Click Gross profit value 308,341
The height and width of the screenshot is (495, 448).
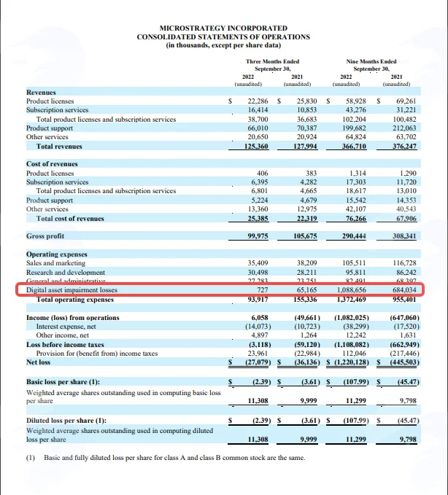coord(404,236)
